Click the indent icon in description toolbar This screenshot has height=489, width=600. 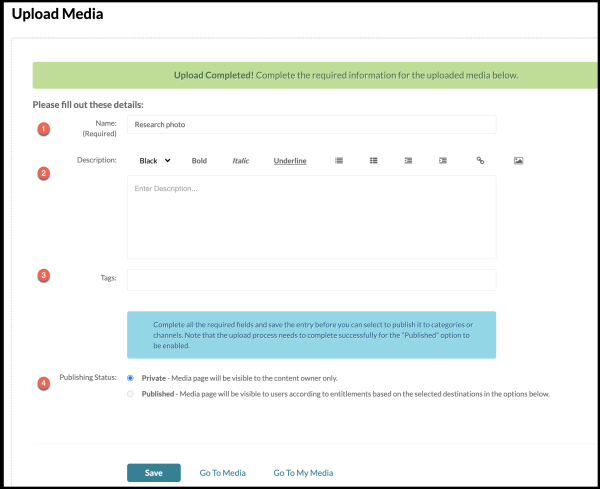coord(443,161)
